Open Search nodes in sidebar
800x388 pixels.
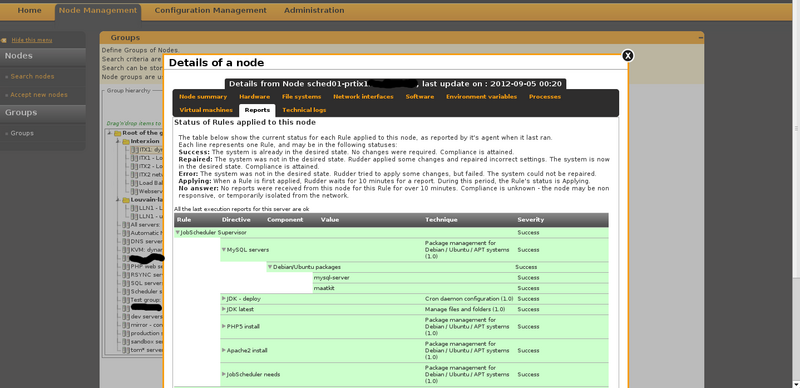coord(32,77)
